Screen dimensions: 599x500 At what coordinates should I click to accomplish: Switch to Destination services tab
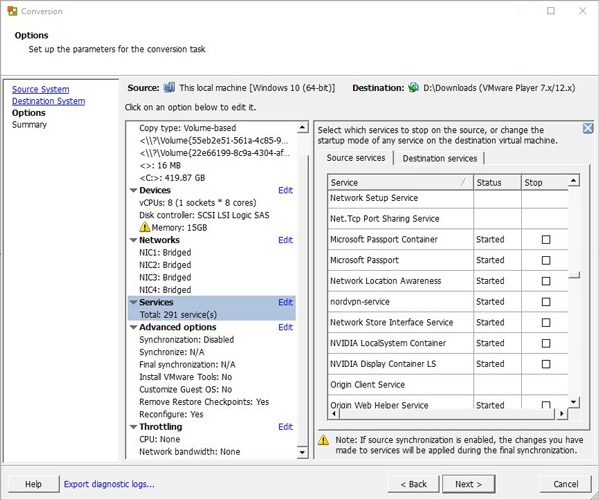pos(439,158)
